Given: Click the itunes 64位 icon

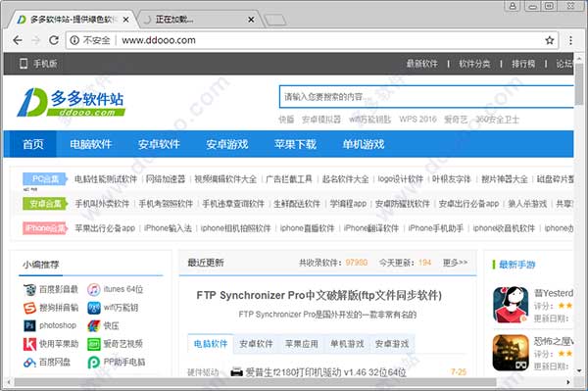Looking at the screenshot, I should [x=94, y=289].
